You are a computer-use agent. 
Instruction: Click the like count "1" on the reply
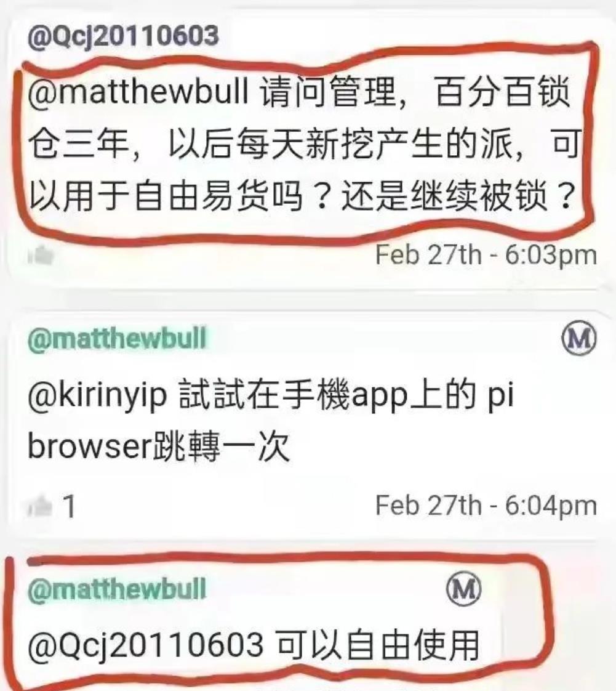tap(69, 506)
